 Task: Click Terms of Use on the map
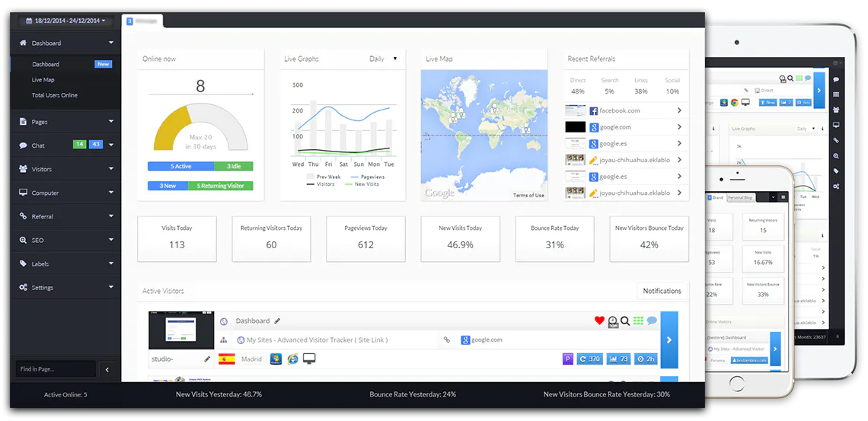tap(528, 196)
